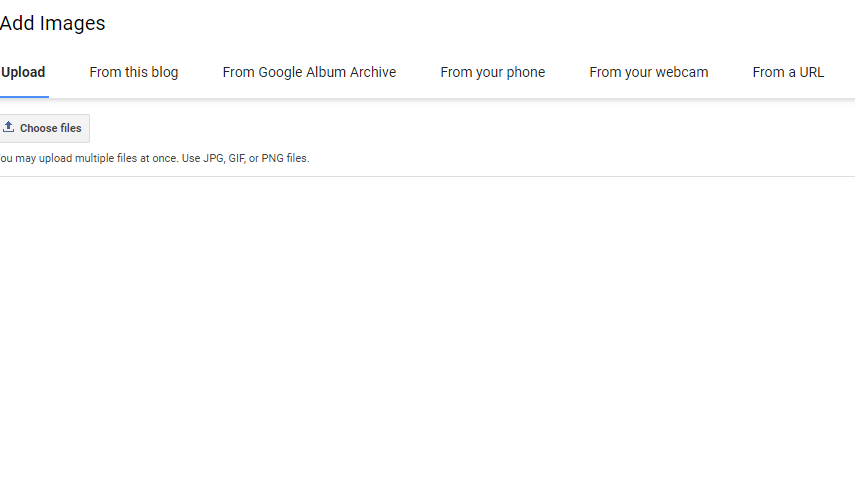Select From Google Album Archive tab
This screenshot has height=479, width=855.
coord(309,73)
